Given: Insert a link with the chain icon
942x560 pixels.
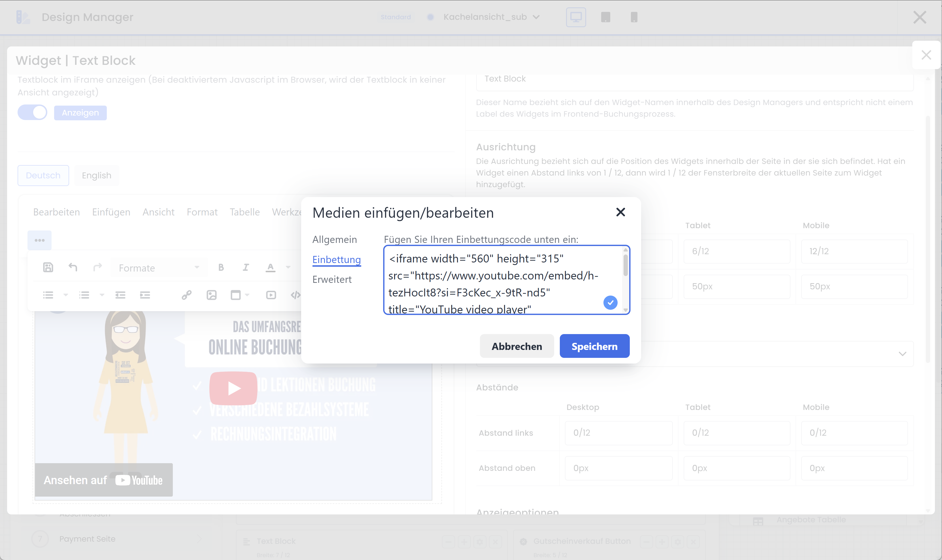Looking at the screenshot, I should [186, 295].
